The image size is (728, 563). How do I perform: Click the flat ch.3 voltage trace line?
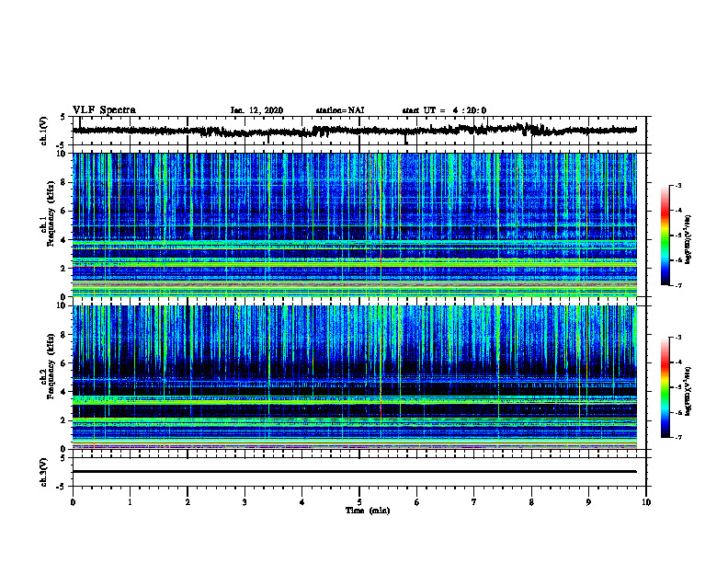point(355,472)
